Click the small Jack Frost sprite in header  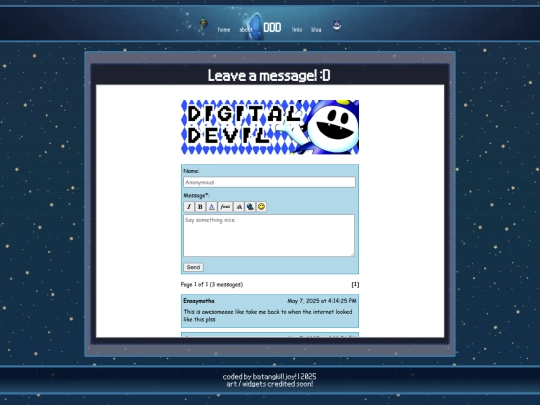337,25
